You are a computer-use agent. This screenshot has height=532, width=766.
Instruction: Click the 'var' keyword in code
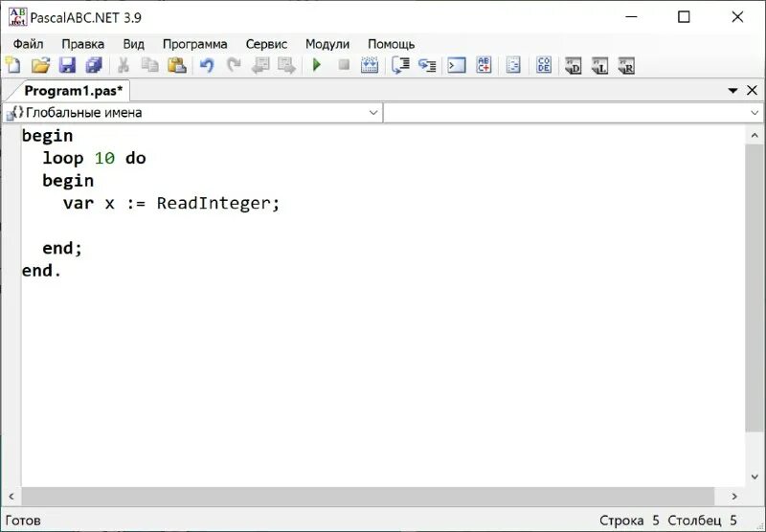click(x=79, y=204)
